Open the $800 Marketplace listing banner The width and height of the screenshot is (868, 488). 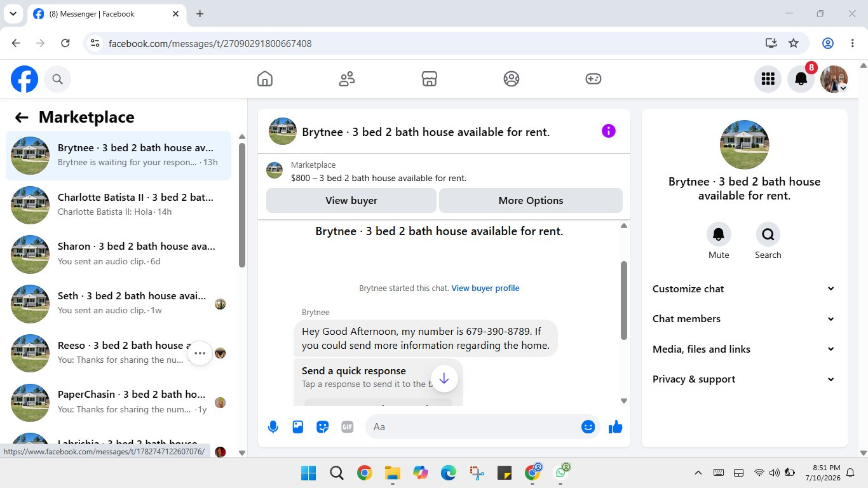click(x=444, y=172)
